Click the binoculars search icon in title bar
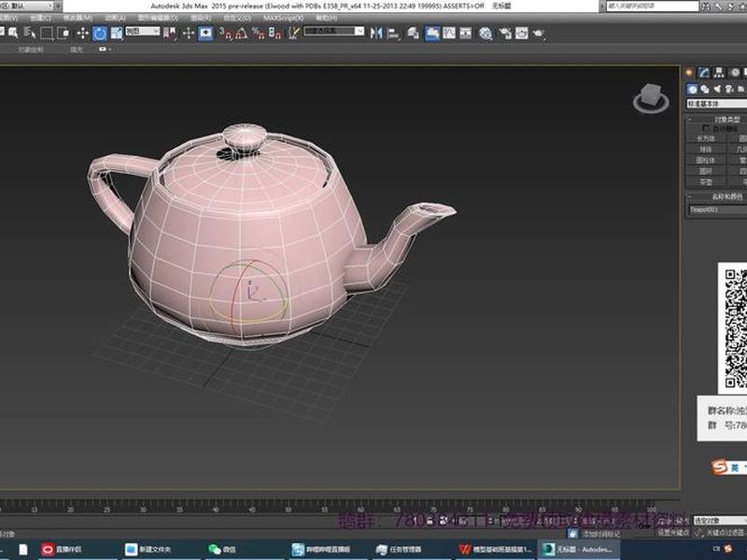This screenshot has height=560, width=747. pos(707,7)
